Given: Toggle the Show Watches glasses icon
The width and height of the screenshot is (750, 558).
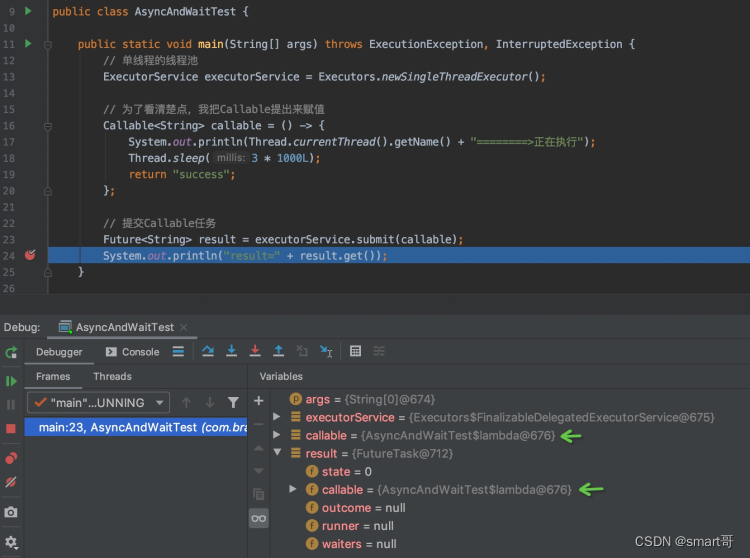Looking at the screenshot, I should click(259, 518).
